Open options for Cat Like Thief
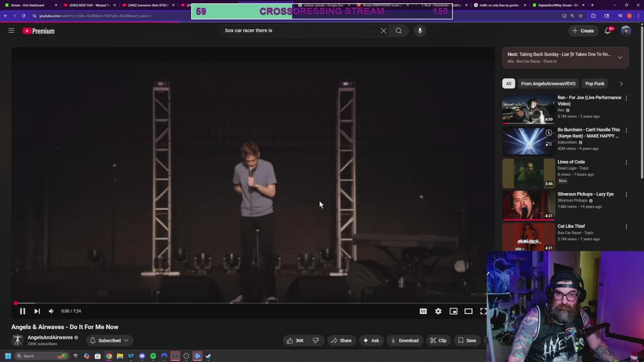The image size is (644, 362). point(626,227)
